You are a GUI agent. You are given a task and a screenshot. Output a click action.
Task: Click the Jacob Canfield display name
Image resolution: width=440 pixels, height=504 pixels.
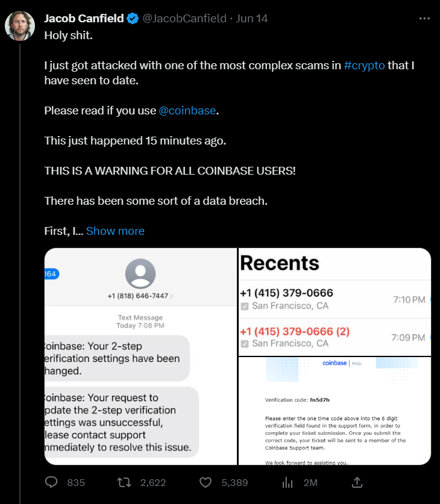click(84, 18)
